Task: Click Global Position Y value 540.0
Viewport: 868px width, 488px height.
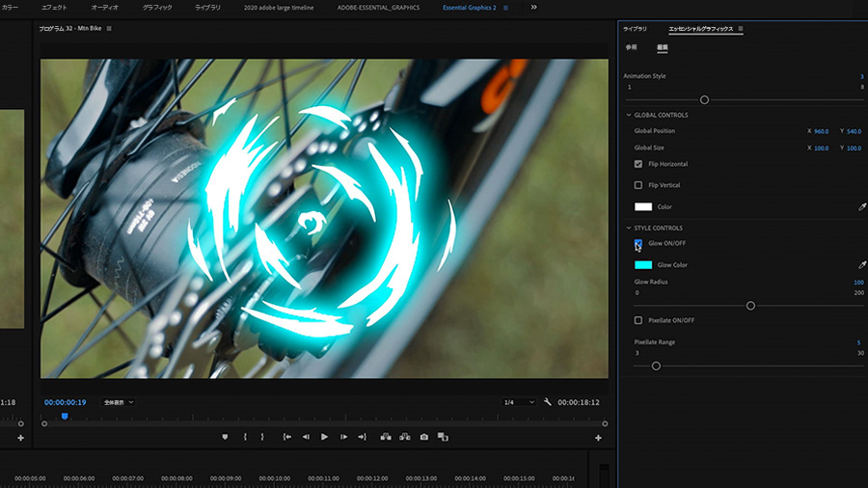Action: (x=854, y=132)
